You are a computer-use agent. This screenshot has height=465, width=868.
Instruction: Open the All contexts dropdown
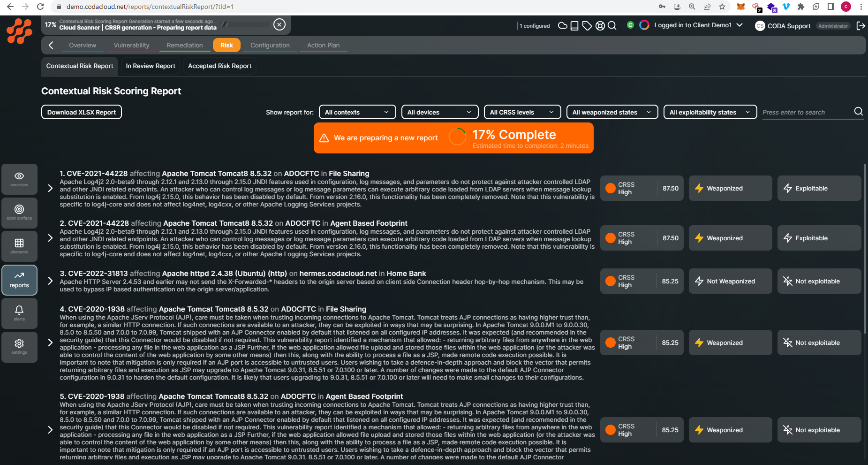357,112
